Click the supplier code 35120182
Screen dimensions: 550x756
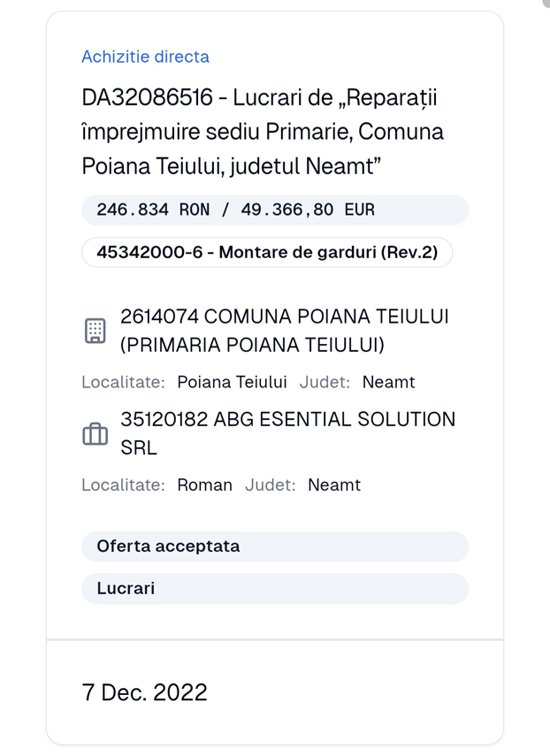(156, 419)
